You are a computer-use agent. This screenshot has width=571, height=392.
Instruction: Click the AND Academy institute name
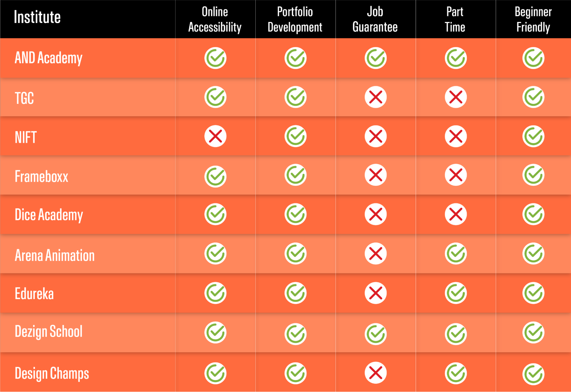pos(49,58)
